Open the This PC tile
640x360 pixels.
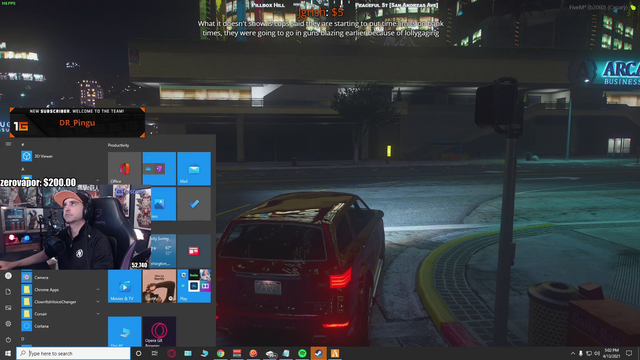click(x=124, y=331)
